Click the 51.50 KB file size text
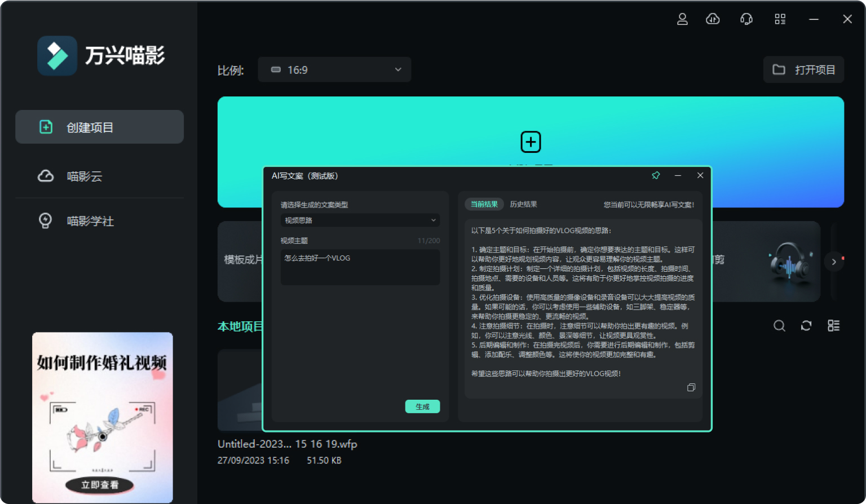 [324, 461]
